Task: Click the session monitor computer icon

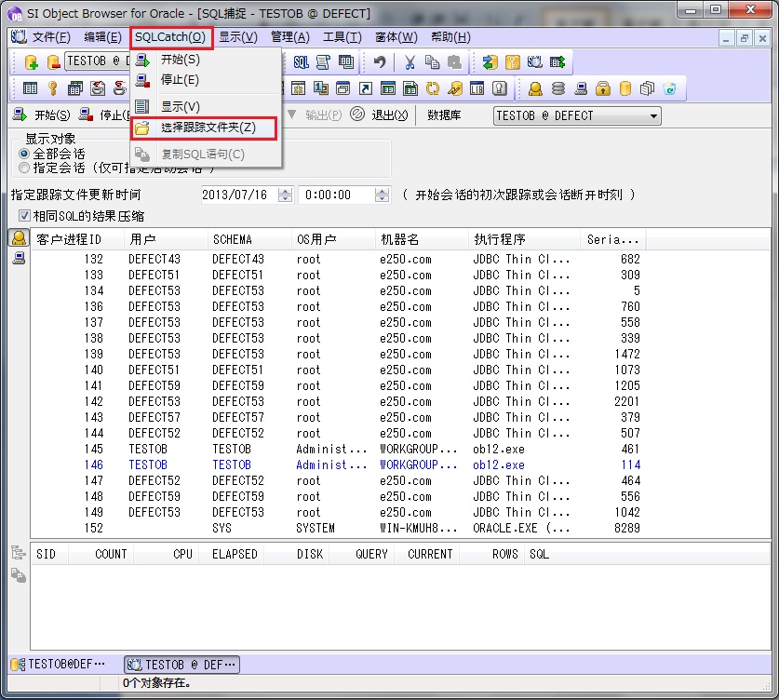Action: [581, 89]
